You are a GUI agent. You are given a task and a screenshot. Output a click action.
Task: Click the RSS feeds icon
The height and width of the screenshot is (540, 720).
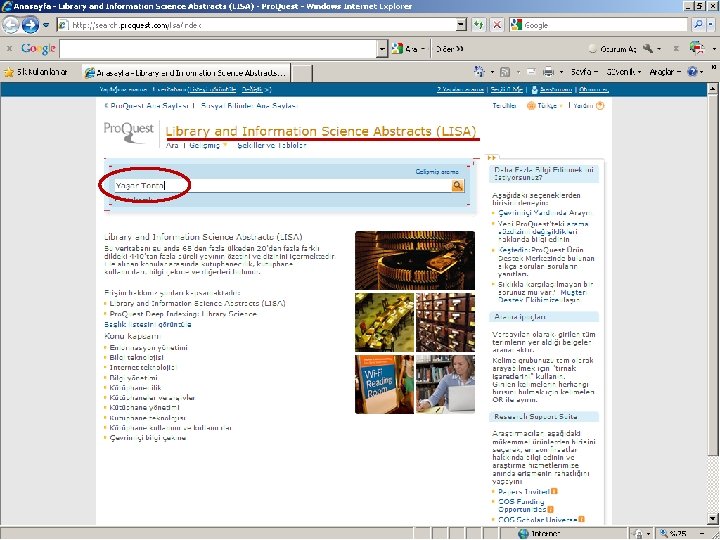pos(505,72)
